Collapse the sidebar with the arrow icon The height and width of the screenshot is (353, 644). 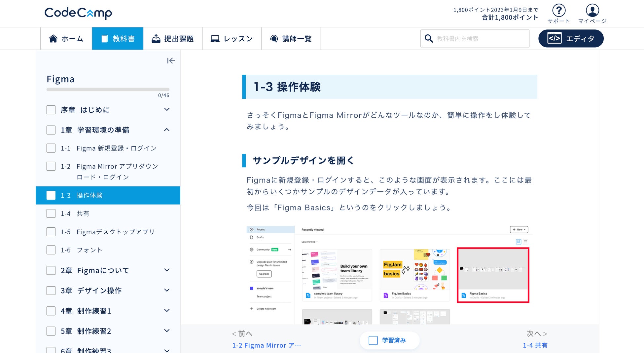(171, 61)
